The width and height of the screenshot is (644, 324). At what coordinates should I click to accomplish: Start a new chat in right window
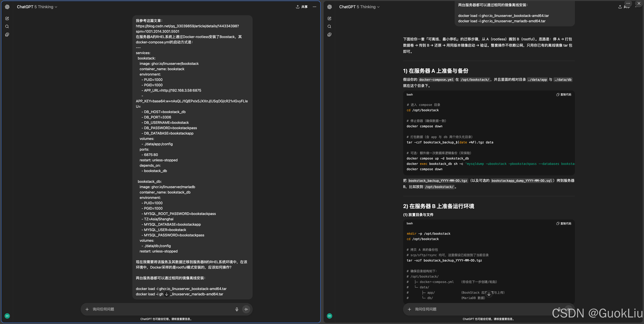click(330, 18)
